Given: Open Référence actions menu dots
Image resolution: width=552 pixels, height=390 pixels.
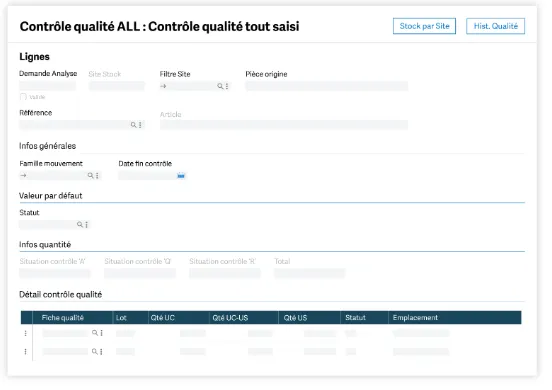Looking at the screenshot, I should coord(140,125).
